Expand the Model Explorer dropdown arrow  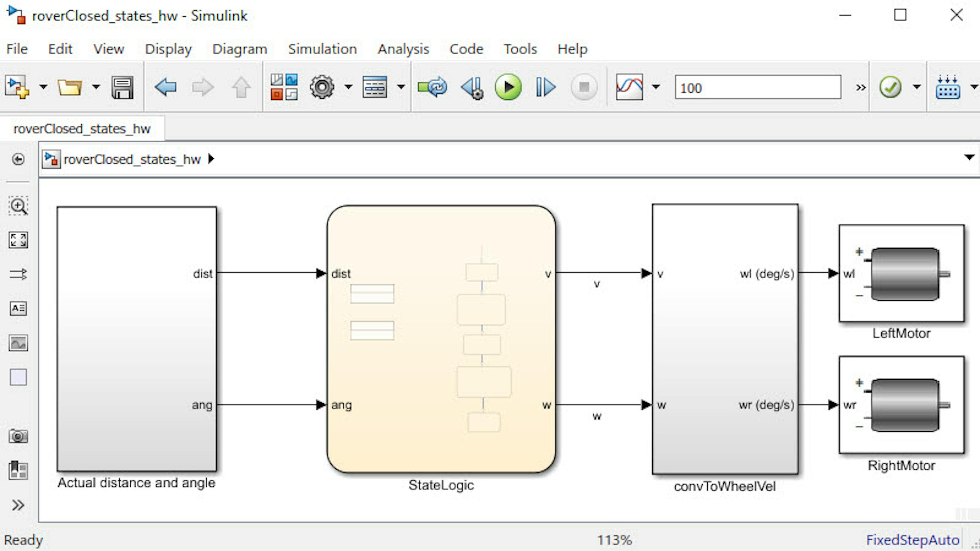coord(401,87)
